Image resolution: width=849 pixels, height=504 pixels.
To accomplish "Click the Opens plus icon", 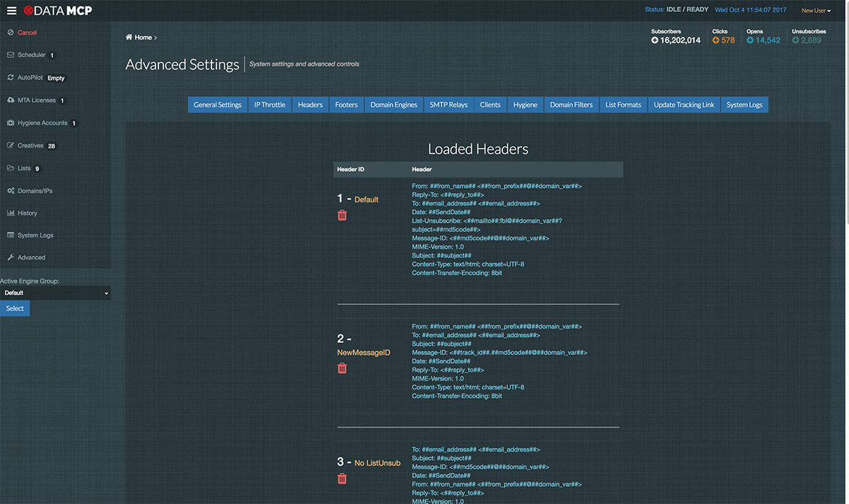I will coord(750,40).
